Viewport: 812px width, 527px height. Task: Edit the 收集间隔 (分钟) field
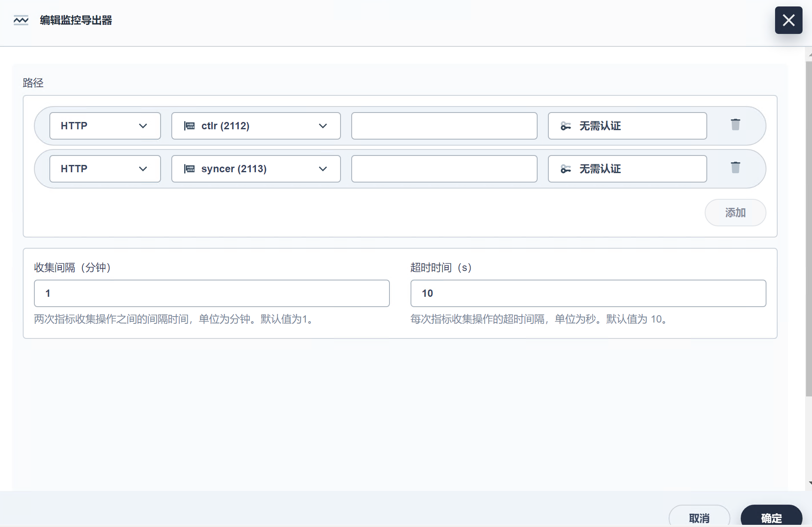pos(212,293)
